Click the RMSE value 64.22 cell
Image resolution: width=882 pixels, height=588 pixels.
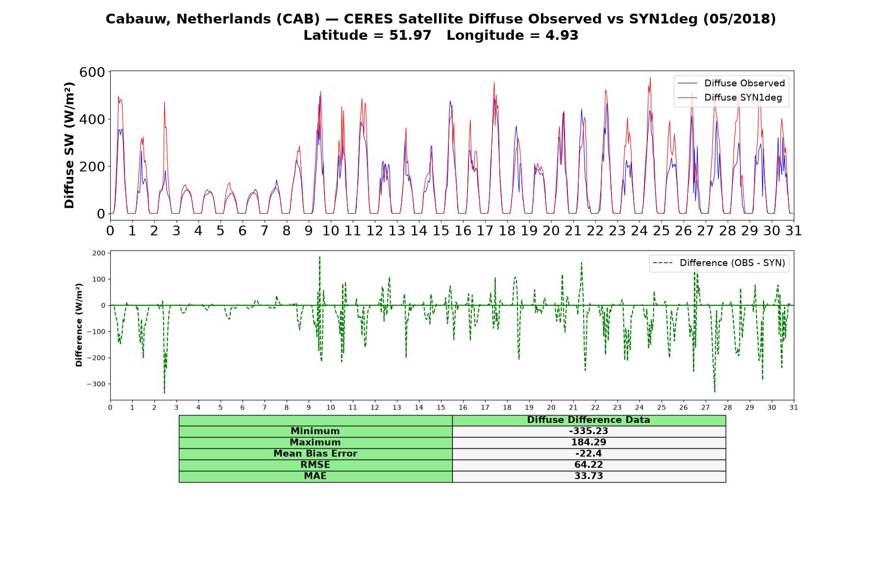pos(588,465)
